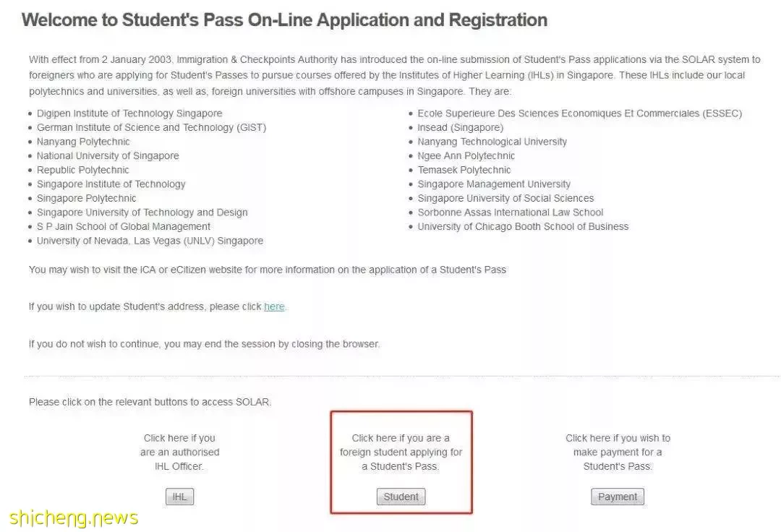
Task: Click Insead (Singapore) list entry
Action: [460, 127]
